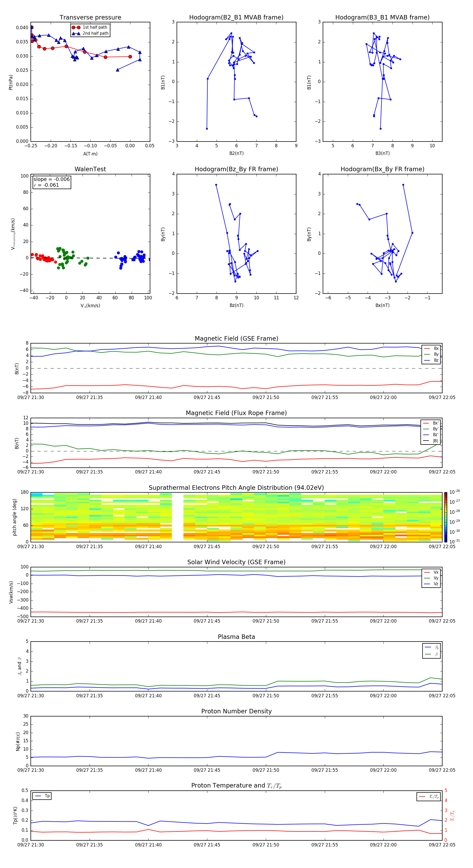Select the "2nd half path" legend entry
This screenshot has width=473, height=868.
pos(90,33)
